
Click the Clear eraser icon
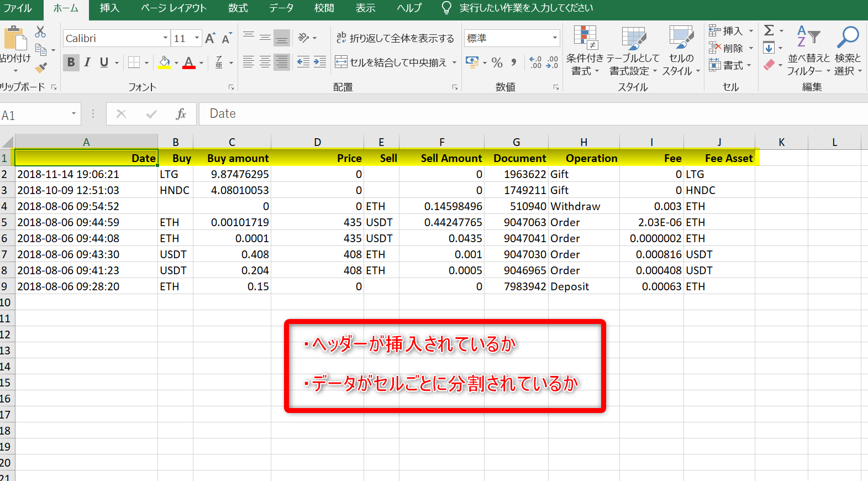(x=769, y=65)
